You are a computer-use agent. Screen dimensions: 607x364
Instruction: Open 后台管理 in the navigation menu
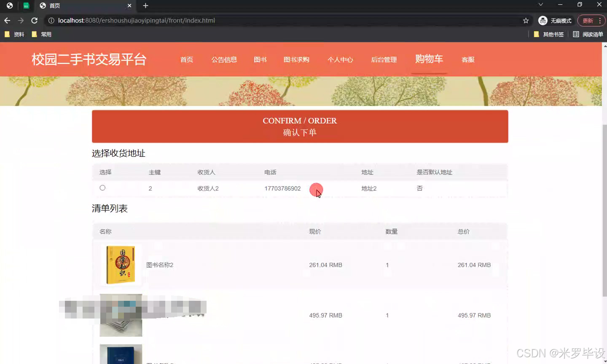coord(384,59)
